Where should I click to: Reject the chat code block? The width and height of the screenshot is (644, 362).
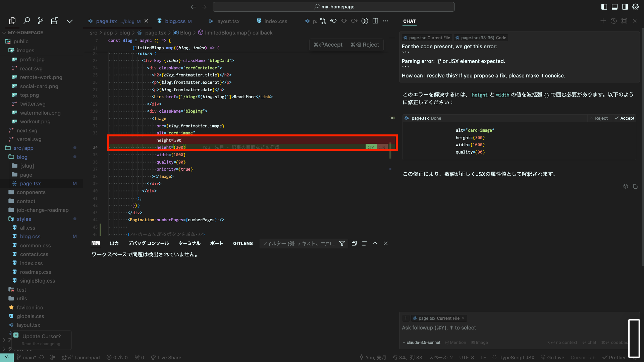click(x=599, y=118)
